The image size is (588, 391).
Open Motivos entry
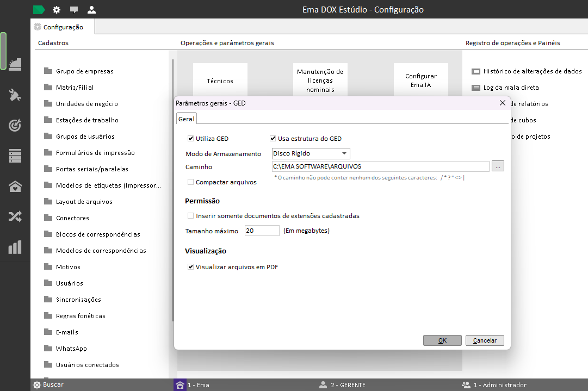[68, 267]
